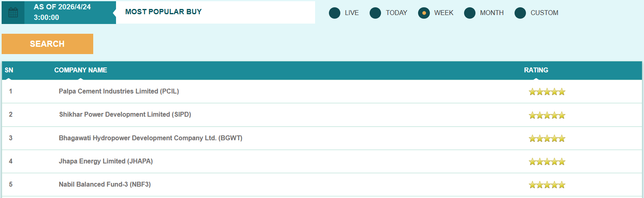Sort by SN column header
The height and width of the screenshot is (198, 644).
tap(9, 70)
